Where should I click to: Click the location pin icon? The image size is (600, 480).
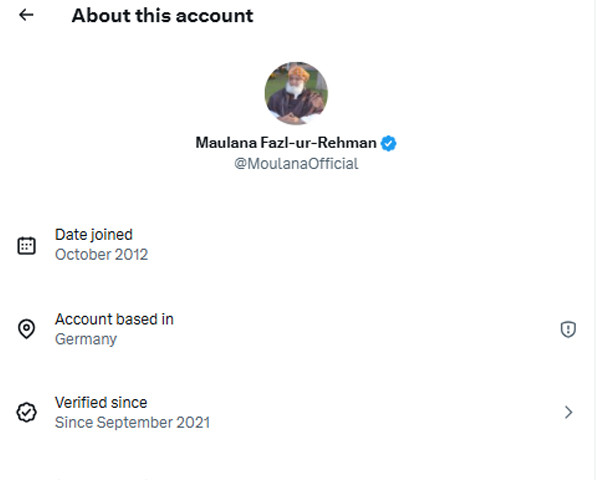pos(27,329)
